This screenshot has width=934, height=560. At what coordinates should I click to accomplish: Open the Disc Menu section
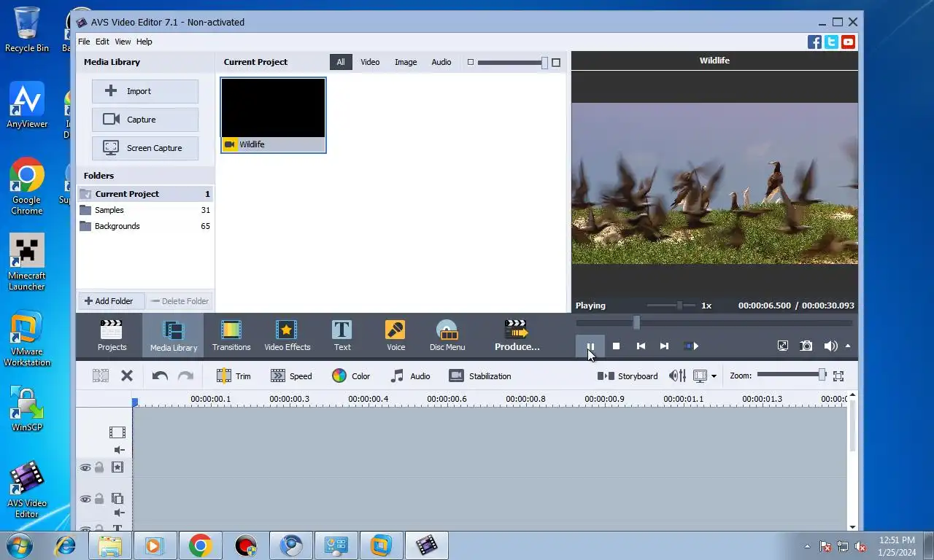click(x=447, y=335)
